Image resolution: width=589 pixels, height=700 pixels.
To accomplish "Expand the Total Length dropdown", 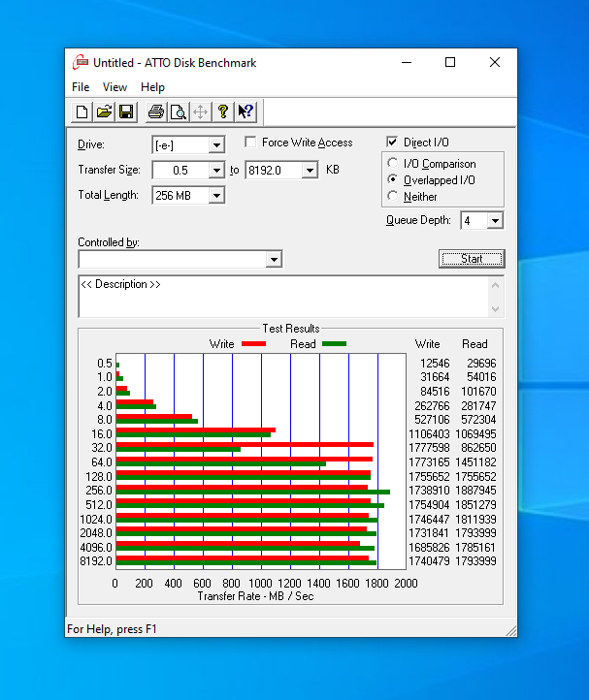I will tap(215, 196).
